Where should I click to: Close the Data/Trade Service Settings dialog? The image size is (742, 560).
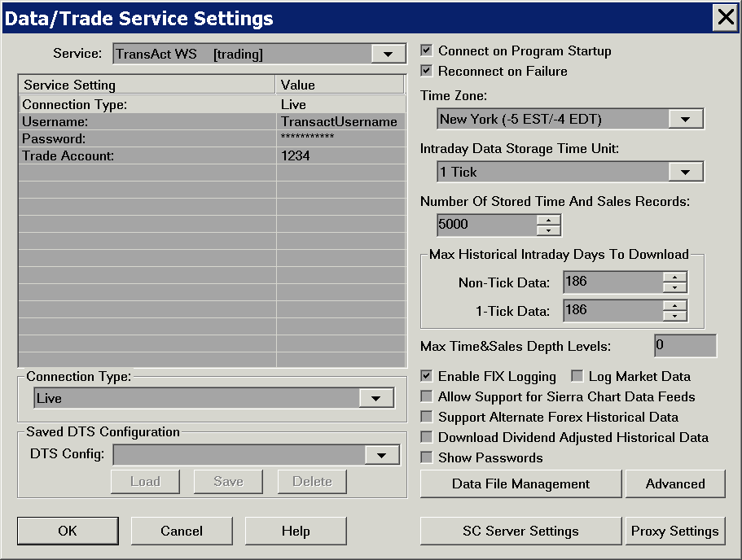[725, 18]
